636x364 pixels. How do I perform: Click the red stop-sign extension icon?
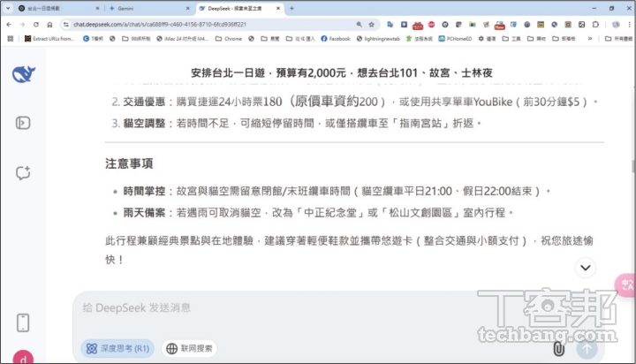[432, 25]
